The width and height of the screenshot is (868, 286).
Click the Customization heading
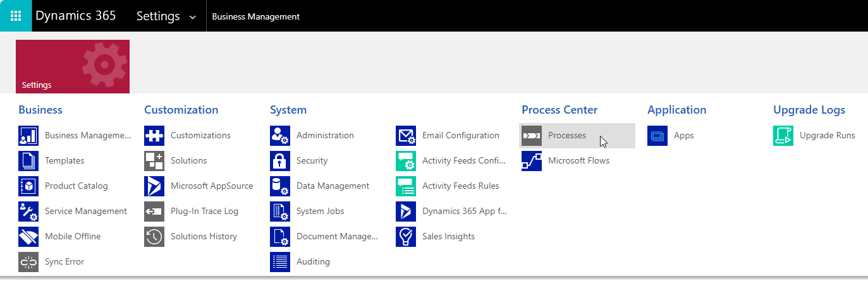[181, 110]
